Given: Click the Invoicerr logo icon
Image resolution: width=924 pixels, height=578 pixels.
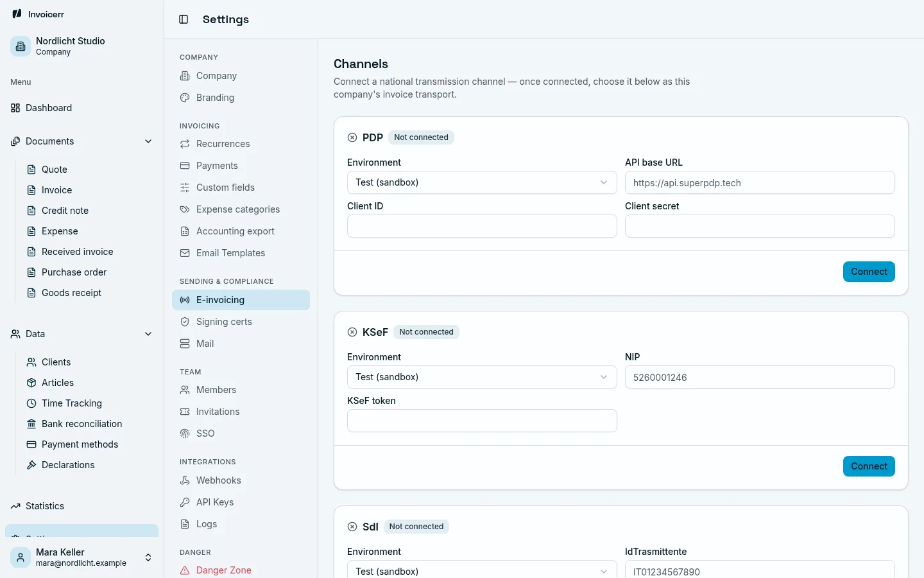Looking at the screenshot, I should click(x=17, y=13).
